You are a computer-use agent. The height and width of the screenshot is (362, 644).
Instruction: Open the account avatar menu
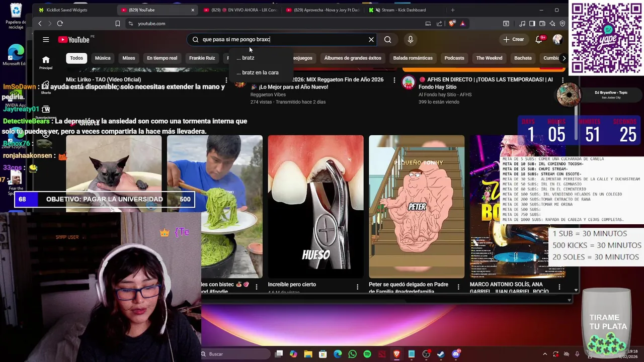[557, 39]
